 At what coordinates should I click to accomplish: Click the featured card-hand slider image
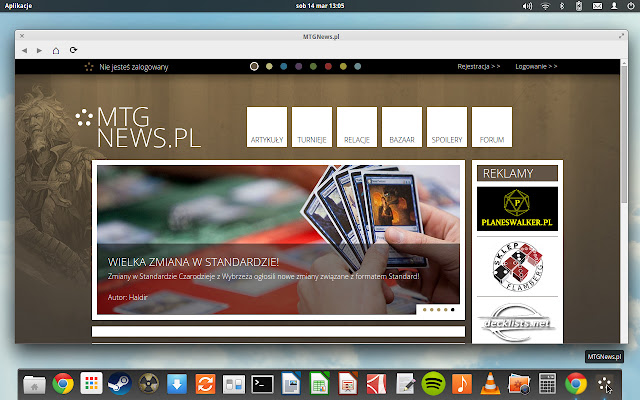[x=278, y=240]
